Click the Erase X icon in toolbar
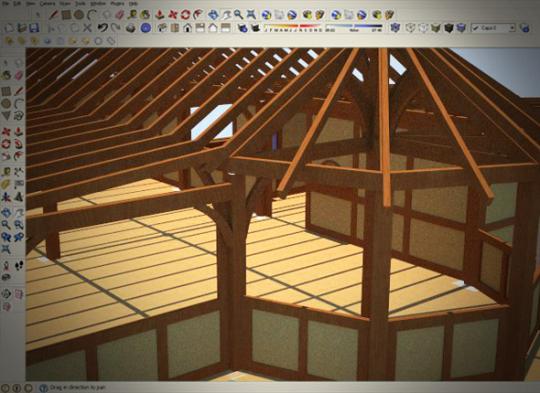Image resolution: width=540 pixels, height=393 pixels. tap(87, 28)
